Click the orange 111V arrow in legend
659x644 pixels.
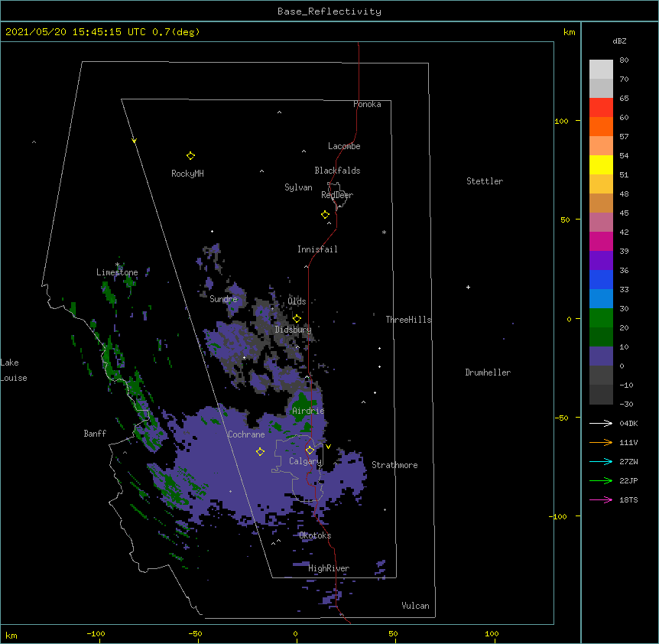[x=601, y=442]
